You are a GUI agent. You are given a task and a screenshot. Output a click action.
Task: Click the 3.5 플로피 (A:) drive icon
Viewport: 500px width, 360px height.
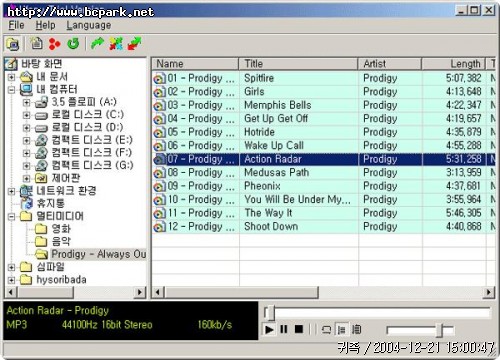click(x=41, y=102)
